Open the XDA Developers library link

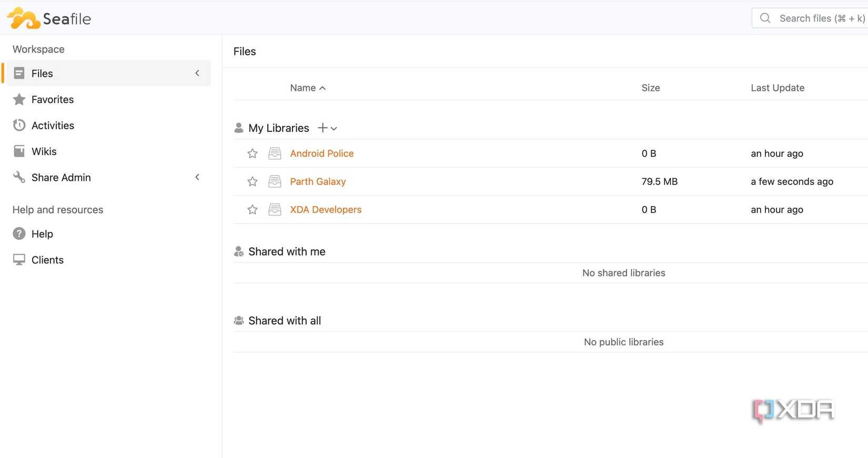326,209
